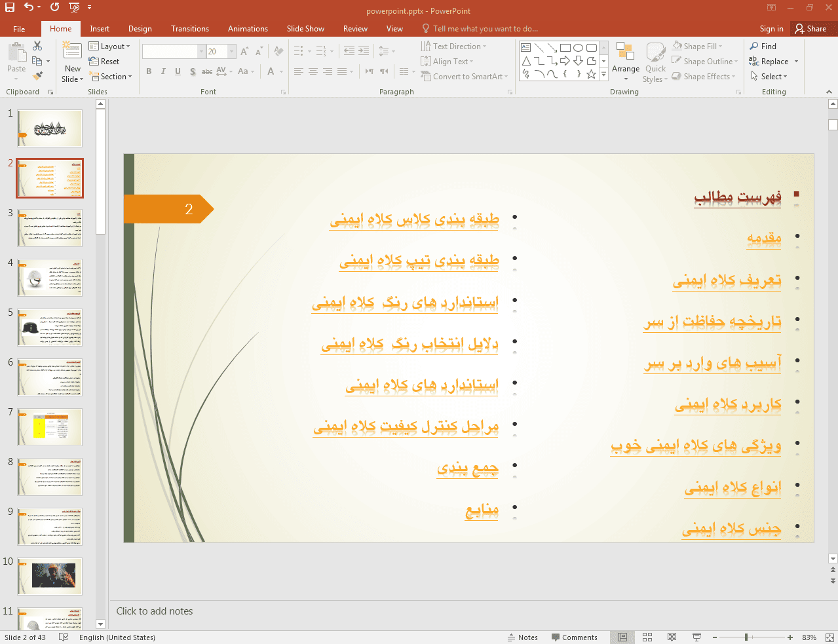Image resolution: width=838 pixels, height=644 pixels.
Task: Click the Find button in Editing
Action: tap(763, 47)
